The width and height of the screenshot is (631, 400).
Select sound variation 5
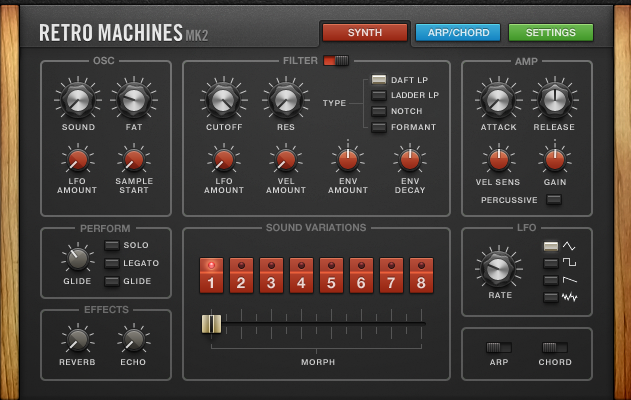(332, 277)
